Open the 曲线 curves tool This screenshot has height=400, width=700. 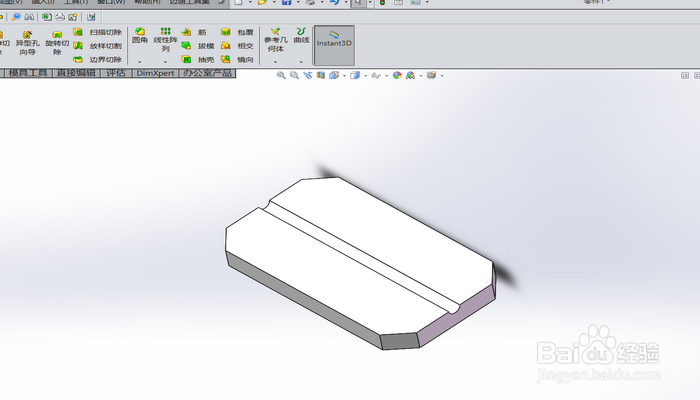(x=301, y=36)
